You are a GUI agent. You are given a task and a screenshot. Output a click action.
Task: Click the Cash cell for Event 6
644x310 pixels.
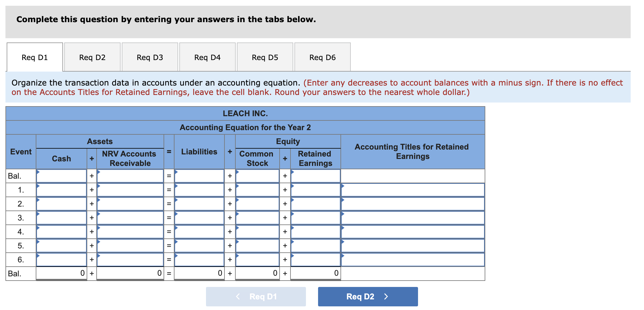pos(61,259)
